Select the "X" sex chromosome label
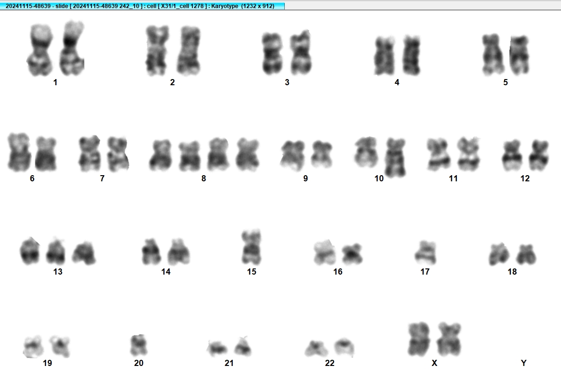Viewport: 561px width, 392px height. pos(434,363)
